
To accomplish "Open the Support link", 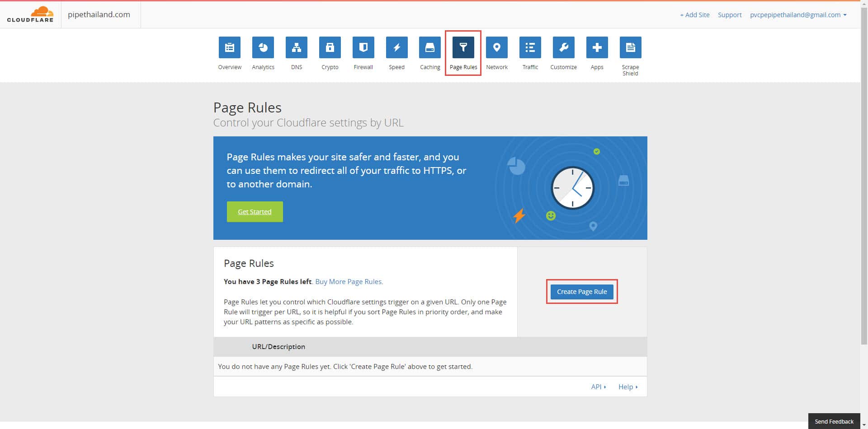I will tap(730, 15).
